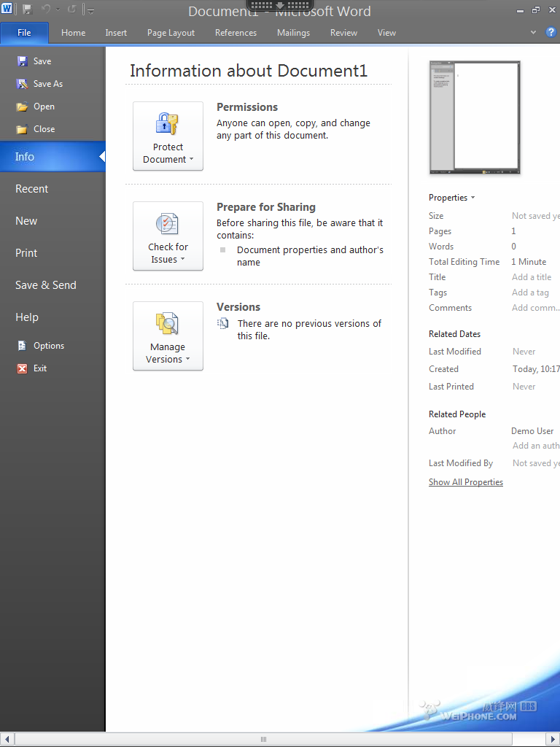
Task: Click the Open folder icon
Action: (22, 107)
